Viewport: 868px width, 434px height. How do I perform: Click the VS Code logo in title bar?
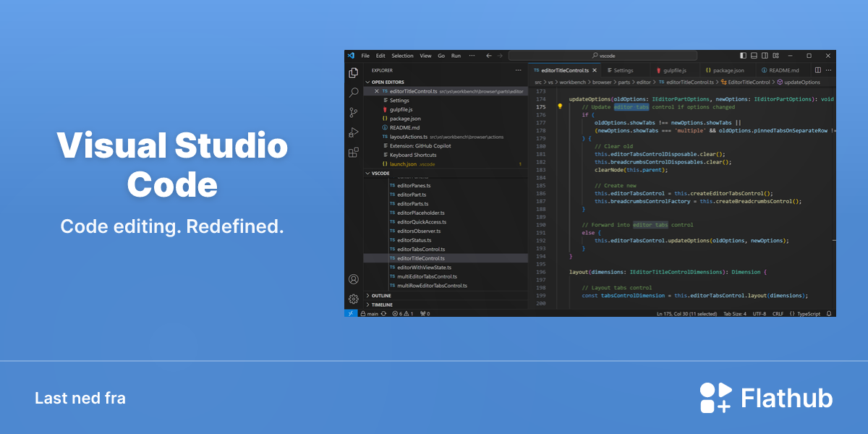[351, 56]
